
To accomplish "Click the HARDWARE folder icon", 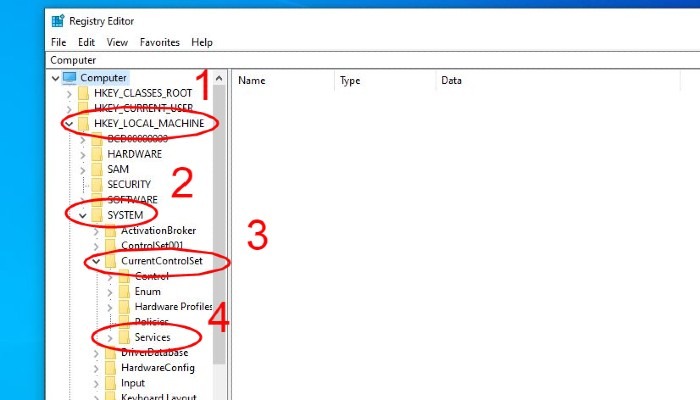I will click(x=96, y=154).
